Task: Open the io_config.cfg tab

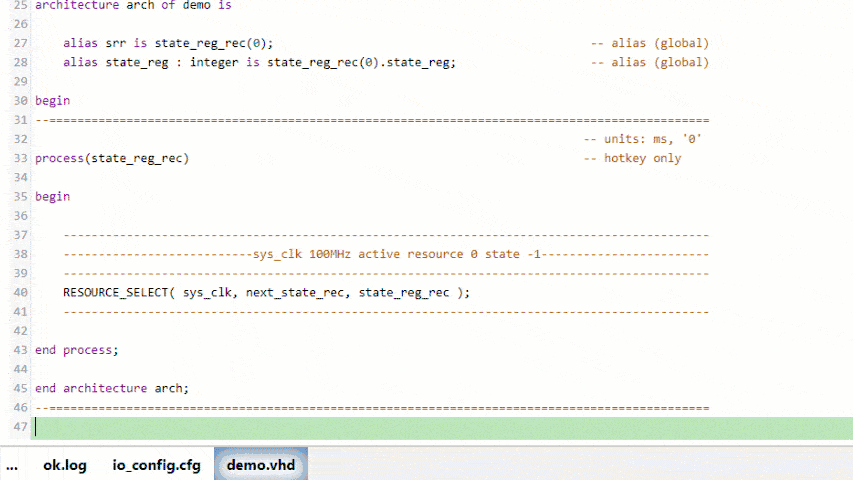Action: click(156, 465)
